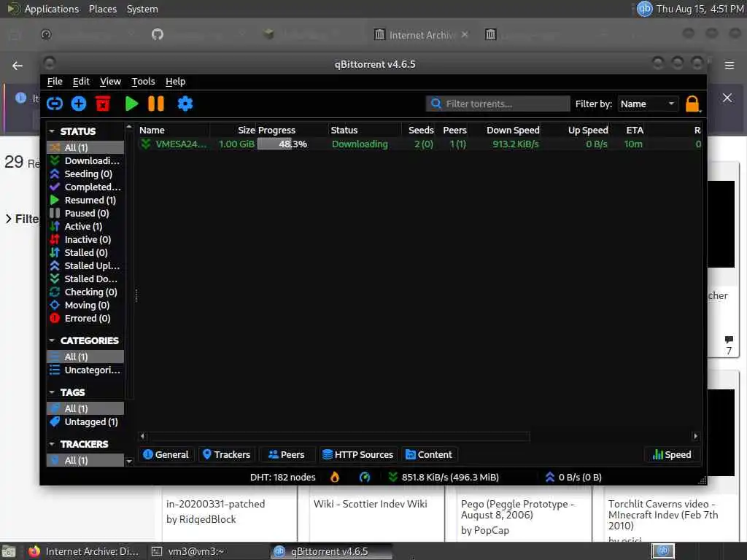Image resolution: width=747 pixels, height=560 pixels.
Task: Select the VMESA24 torrent row name
Action: 181,144
